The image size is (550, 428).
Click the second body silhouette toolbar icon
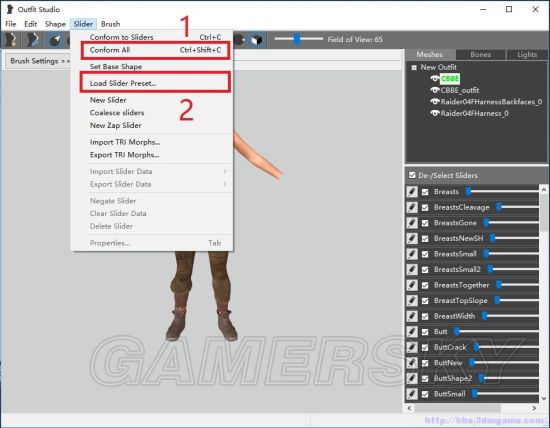(x=33, y=40)
